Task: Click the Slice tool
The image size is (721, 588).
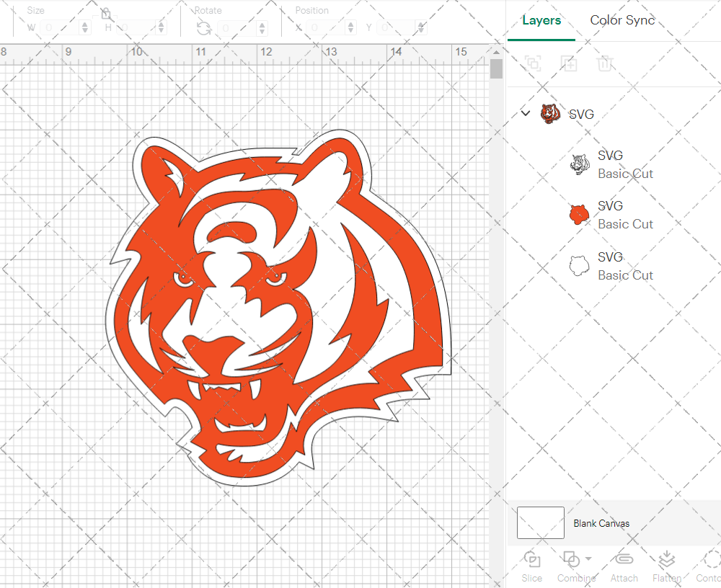Action: (532, 567)
